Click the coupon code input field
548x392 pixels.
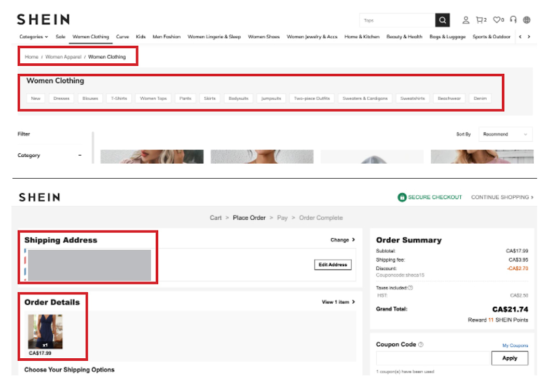tap(433, 358)
